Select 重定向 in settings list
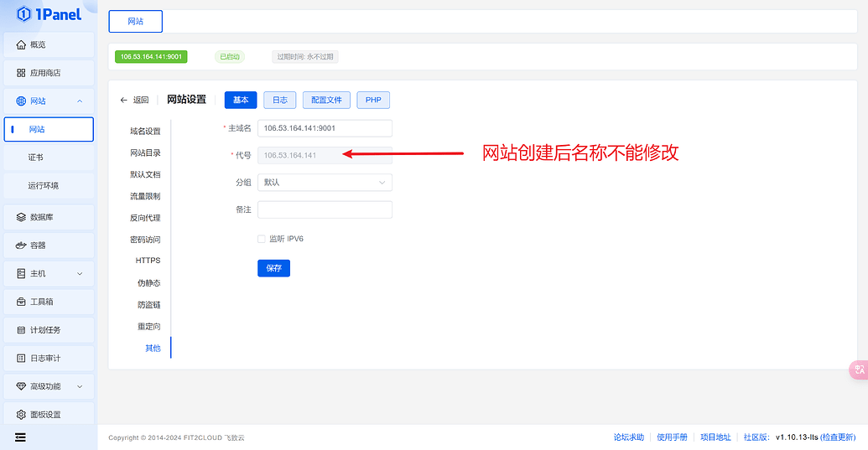 click(x=149, y=326)
